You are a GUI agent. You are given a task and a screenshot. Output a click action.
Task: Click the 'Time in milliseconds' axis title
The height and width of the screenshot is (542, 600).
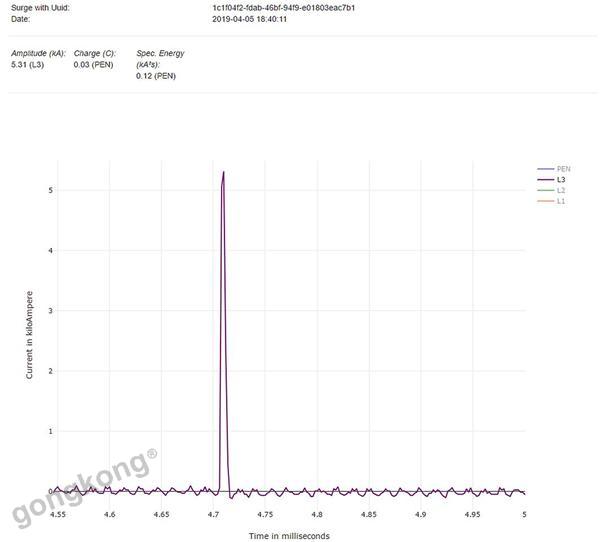point(289,536)
